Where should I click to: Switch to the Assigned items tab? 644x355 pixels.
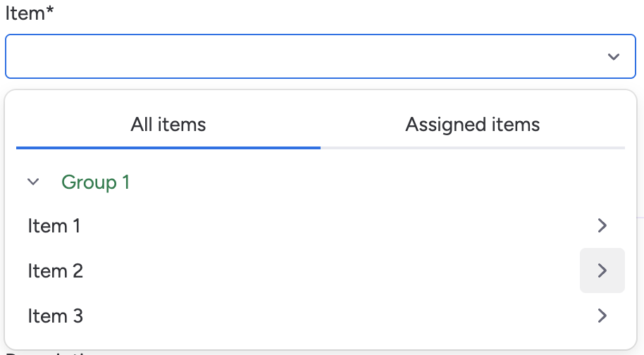point(472,125)
